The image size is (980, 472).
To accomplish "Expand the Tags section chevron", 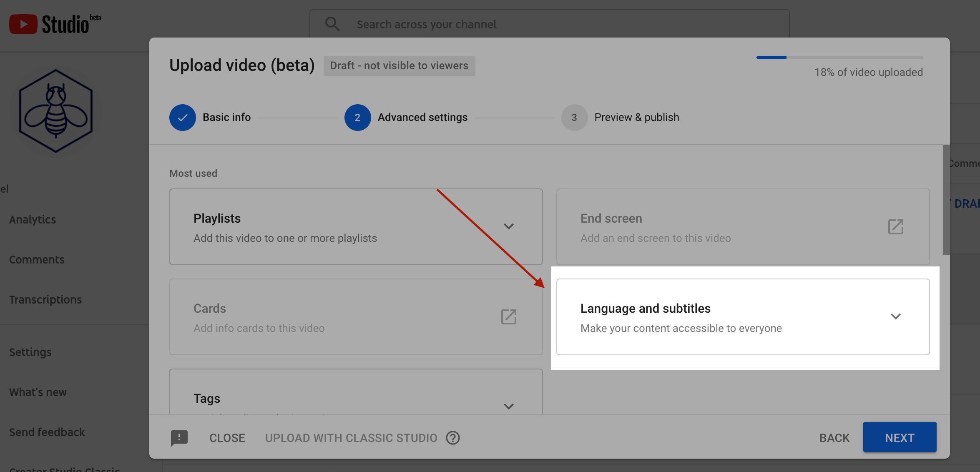I will 508,406.
